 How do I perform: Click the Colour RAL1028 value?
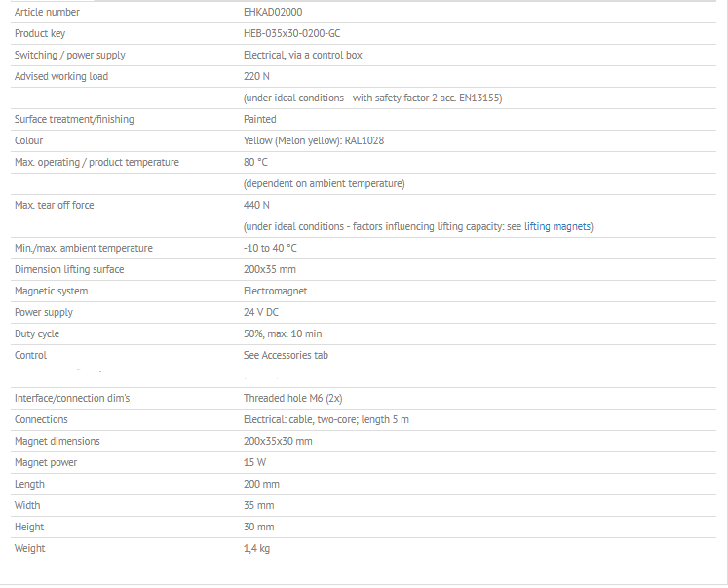point(314,140)
